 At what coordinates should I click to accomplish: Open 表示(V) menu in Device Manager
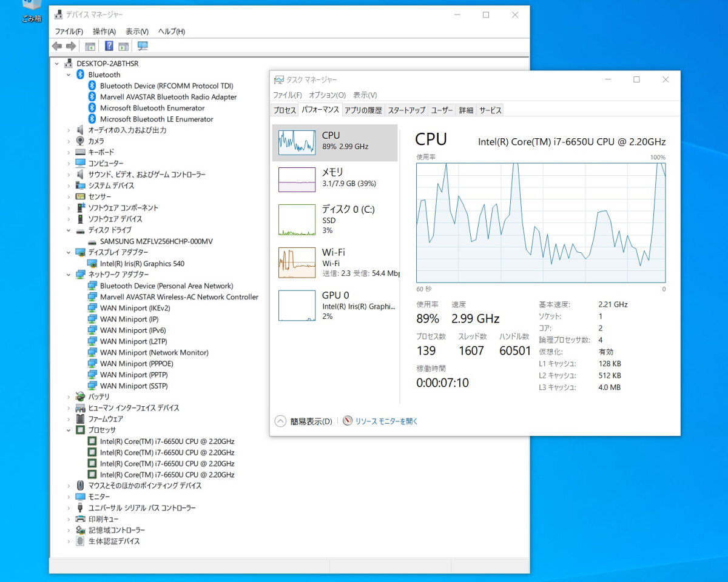pyautogui.click(x=136, y=32)
